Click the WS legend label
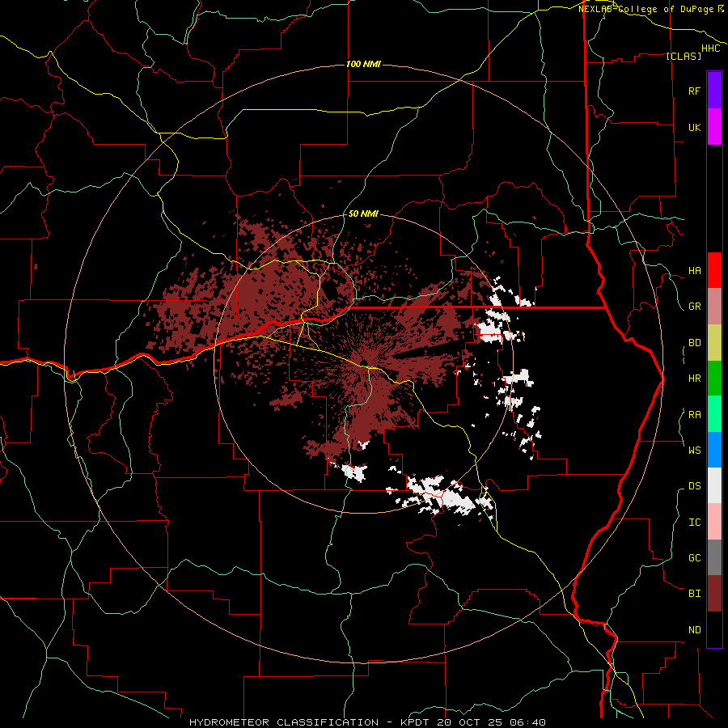Image resolution: width=728 pixels, height=728 pixels. click(694, 451)
